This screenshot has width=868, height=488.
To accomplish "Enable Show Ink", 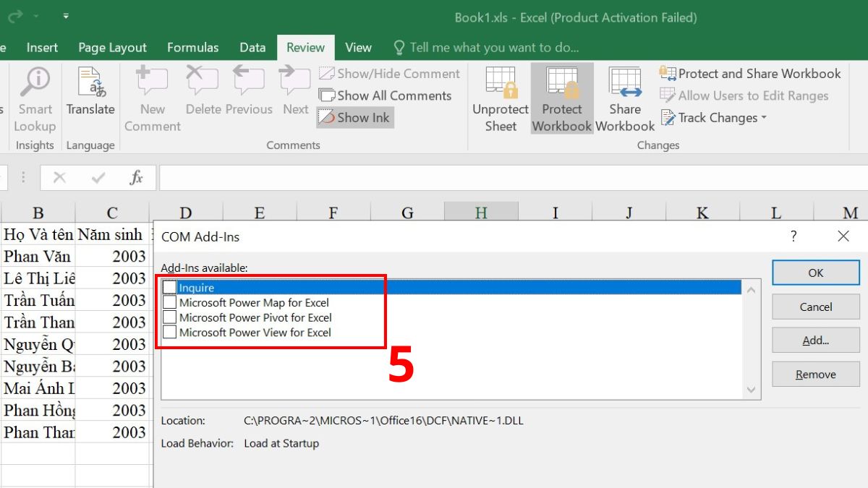I will tap(354, 117).
